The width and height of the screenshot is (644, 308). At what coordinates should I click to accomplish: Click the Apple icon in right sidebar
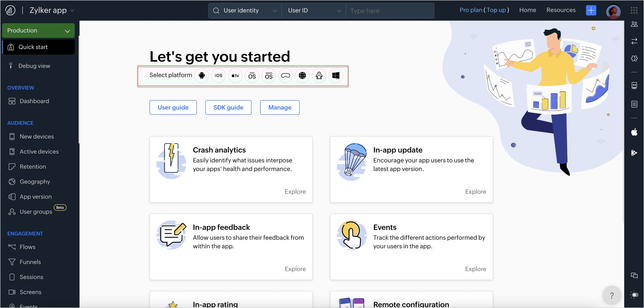[x=634, y=132]
